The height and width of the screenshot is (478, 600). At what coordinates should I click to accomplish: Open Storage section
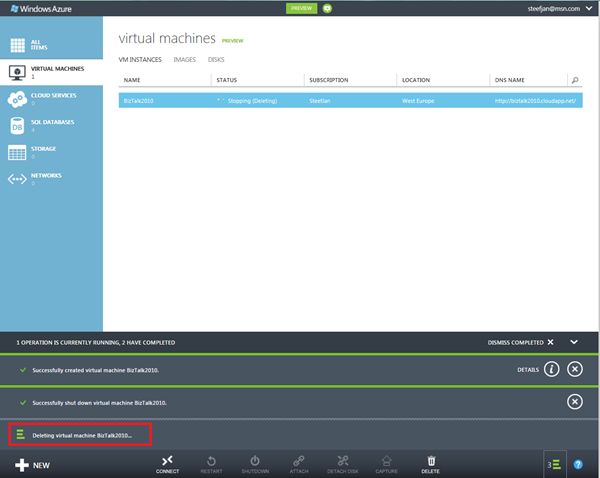pos(51,152)
